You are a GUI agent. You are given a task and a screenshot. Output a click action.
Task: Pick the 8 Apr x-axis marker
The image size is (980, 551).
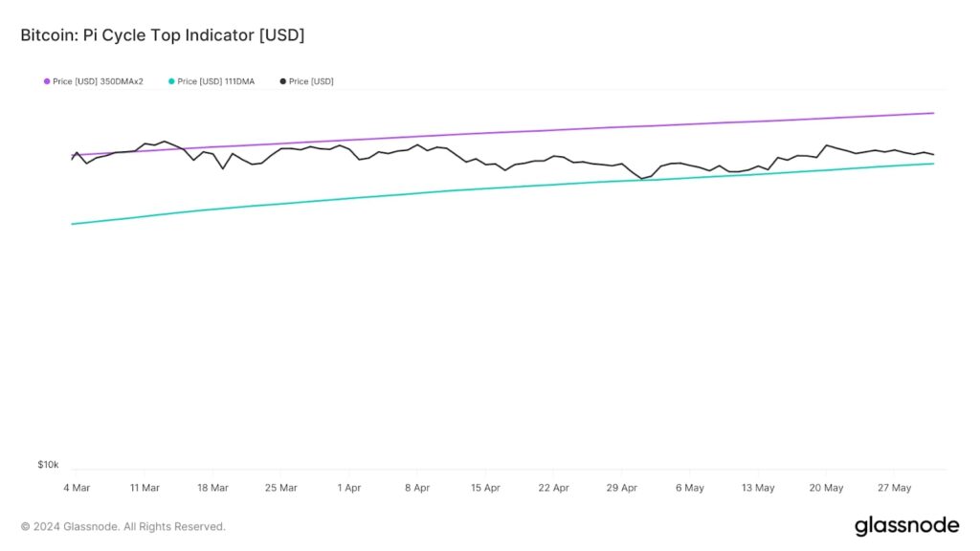coord(417,488)
